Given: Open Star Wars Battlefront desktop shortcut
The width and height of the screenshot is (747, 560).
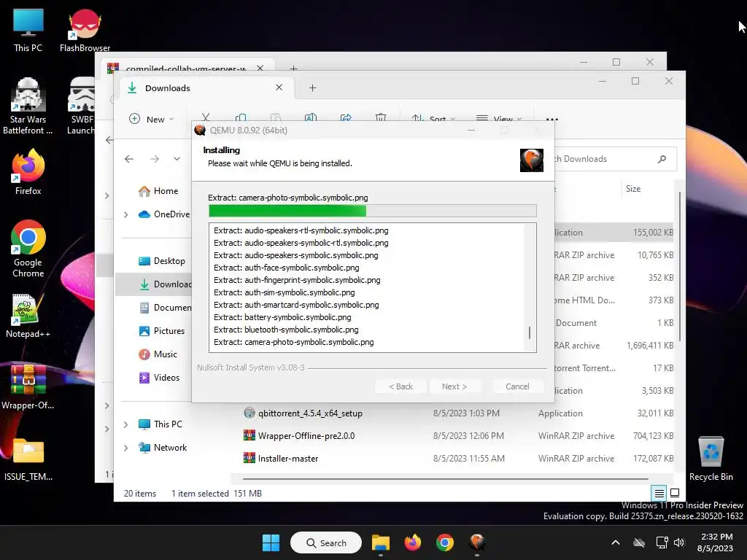Looking at the screenshot, I should (28, 106).
